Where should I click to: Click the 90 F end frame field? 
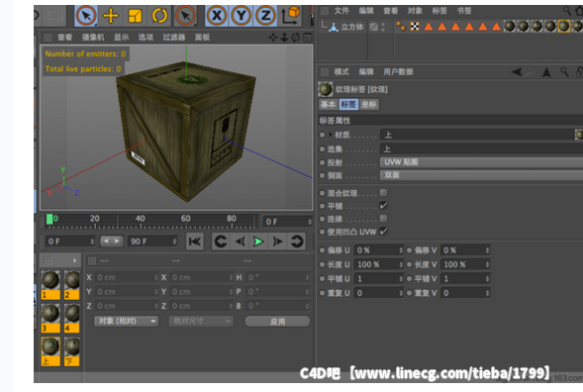point(152,242)
